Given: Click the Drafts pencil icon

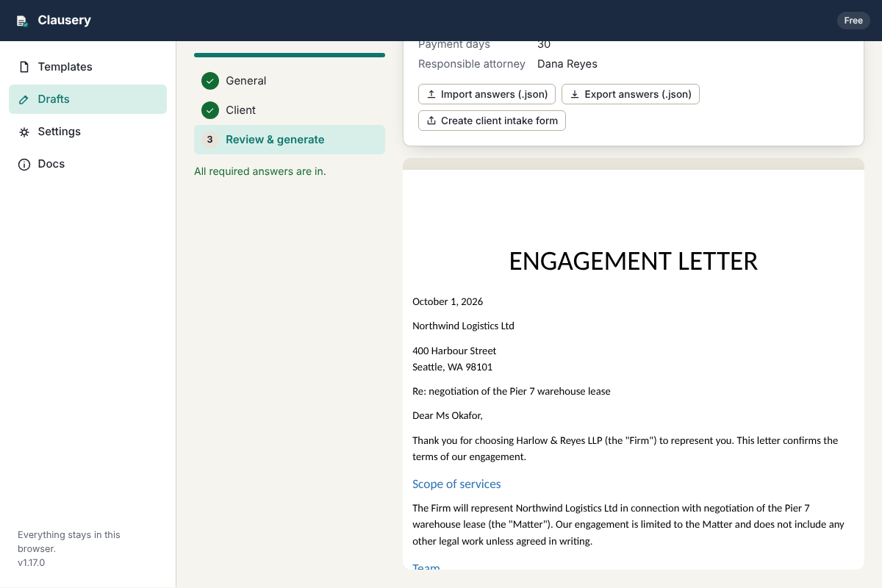Looking at the screenshot, I should pos(24,99).
